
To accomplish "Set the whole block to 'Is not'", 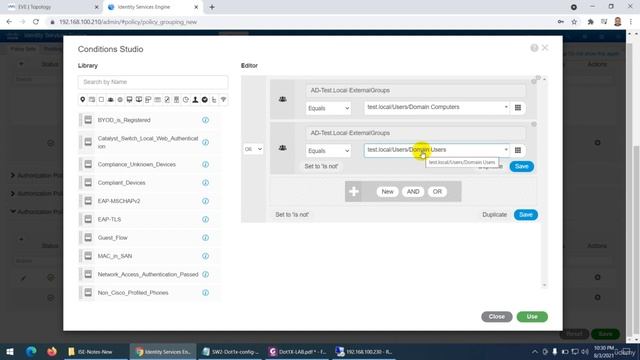I will 292,215.
